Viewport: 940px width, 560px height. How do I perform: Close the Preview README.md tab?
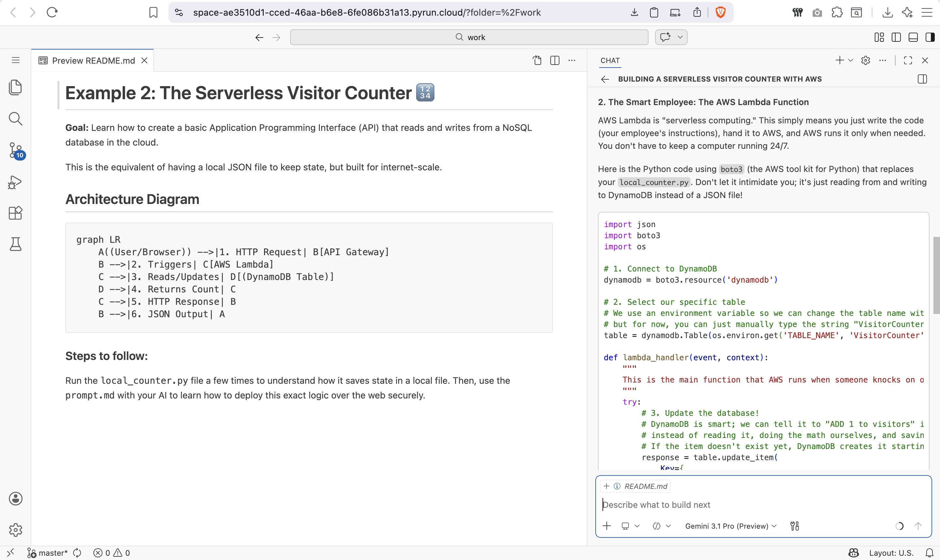[x=144, y=60]
